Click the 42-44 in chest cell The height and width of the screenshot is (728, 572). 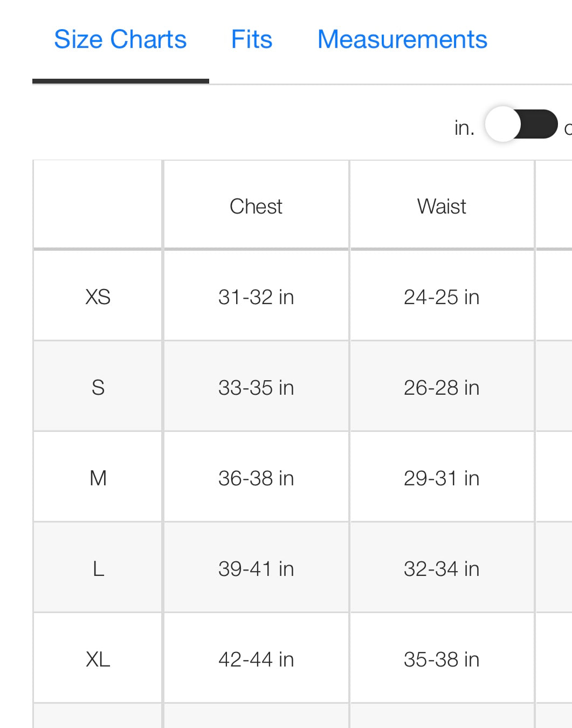tap(256, 660)
